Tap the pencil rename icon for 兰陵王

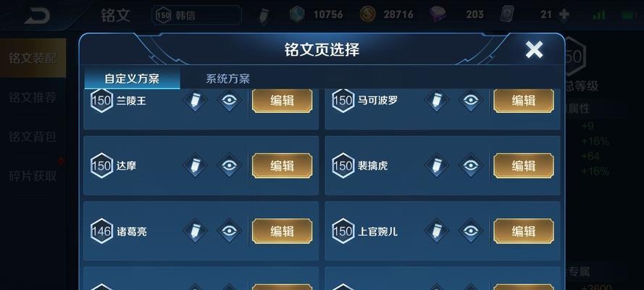195,100
